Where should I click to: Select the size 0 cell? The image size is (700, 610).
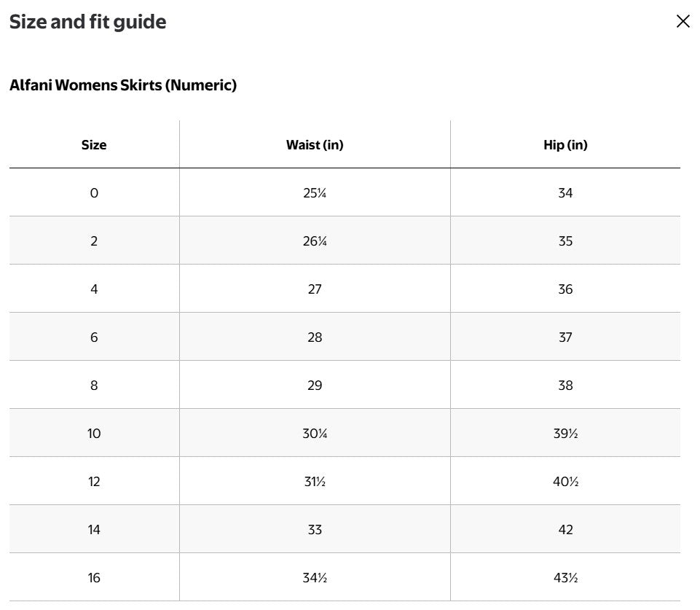point(94,193)
